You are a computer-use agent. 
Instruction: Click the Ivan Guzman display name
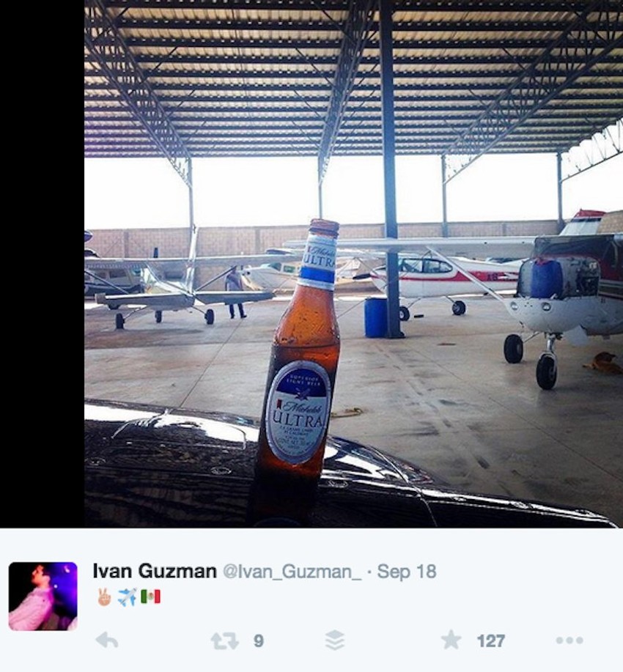(x=155, y=571)
